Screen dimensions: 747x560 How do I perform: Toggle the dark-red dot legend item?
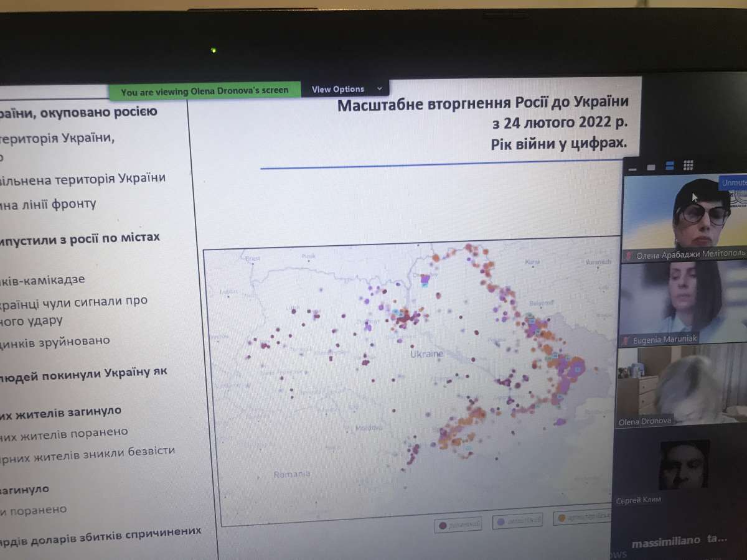pos(458,525)
